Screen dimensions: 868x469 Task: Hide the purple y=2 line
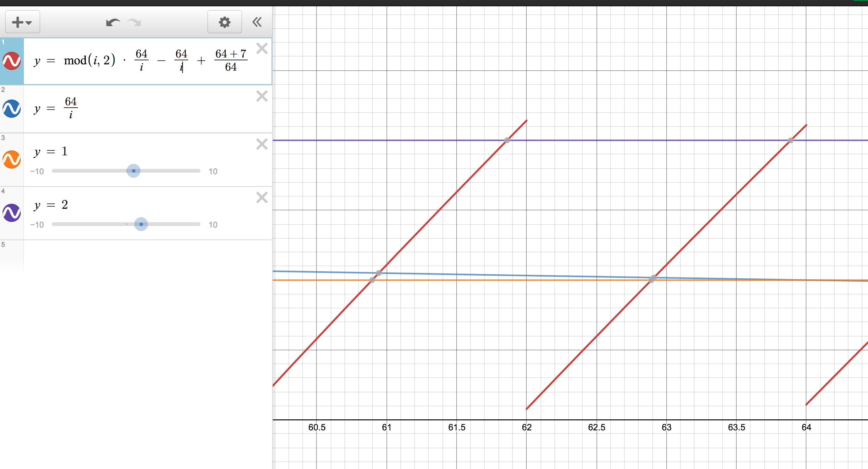click(12, 213)
